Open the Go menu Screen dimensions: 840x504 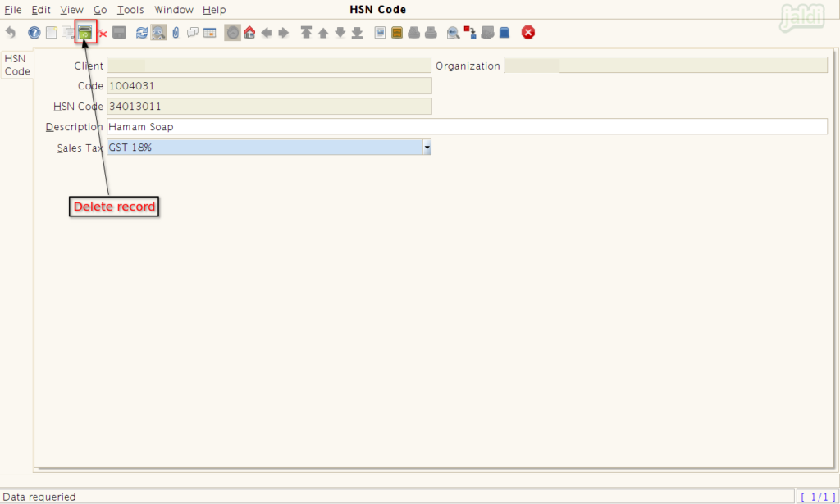coord(100,10)
